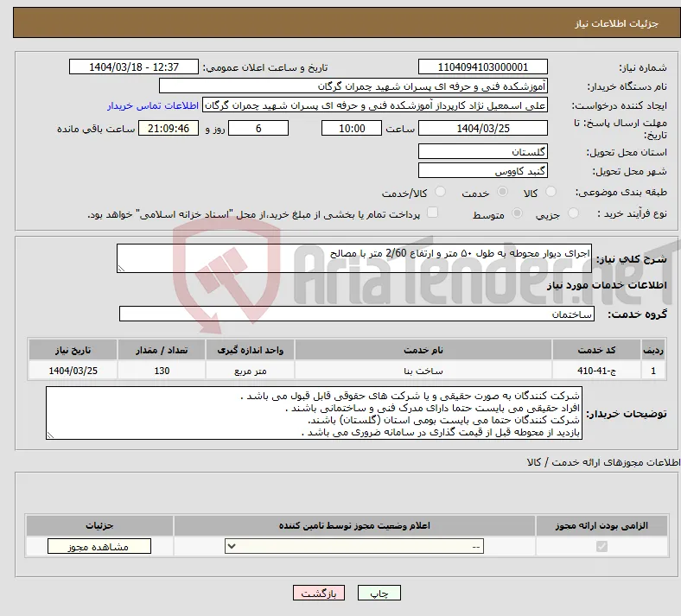Click the response deadline date 1404/03/25 field
Screen dimensions: 681x616
click(x=482, y=128)
